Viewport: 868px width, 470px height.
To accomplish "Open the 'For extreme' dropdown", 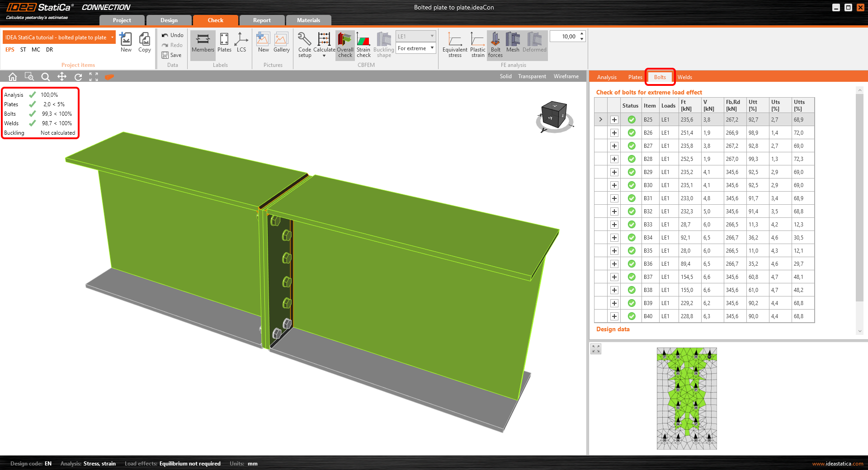I will [431, 48].
